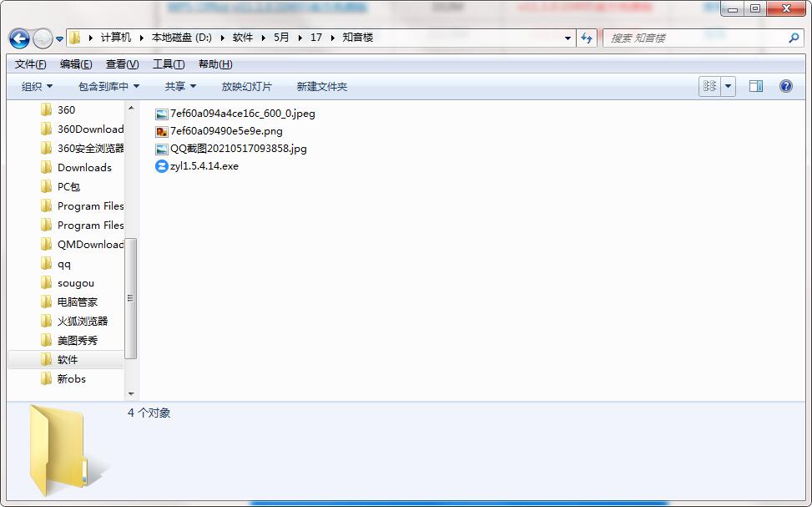Open the 文件(F) menu
812x507 pixels.
(x=30, y=64)
